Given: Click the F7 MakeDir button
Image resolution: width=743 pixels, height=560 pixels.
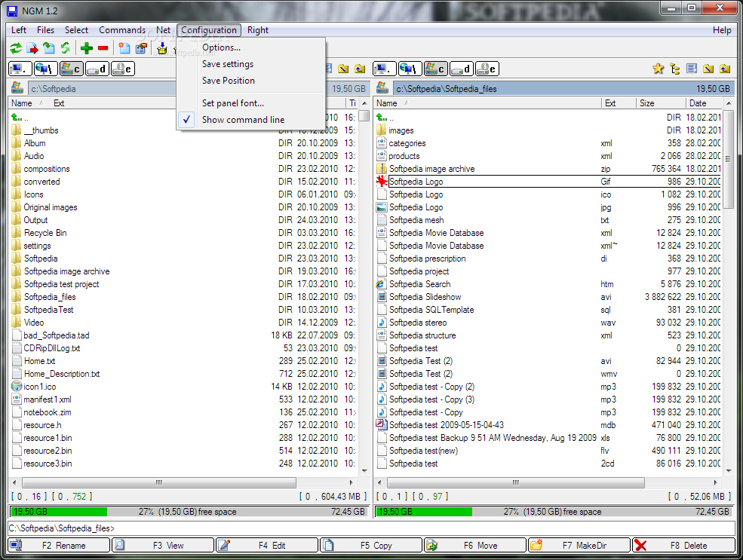Looking at the screenshot, I should tap(579, 545).
